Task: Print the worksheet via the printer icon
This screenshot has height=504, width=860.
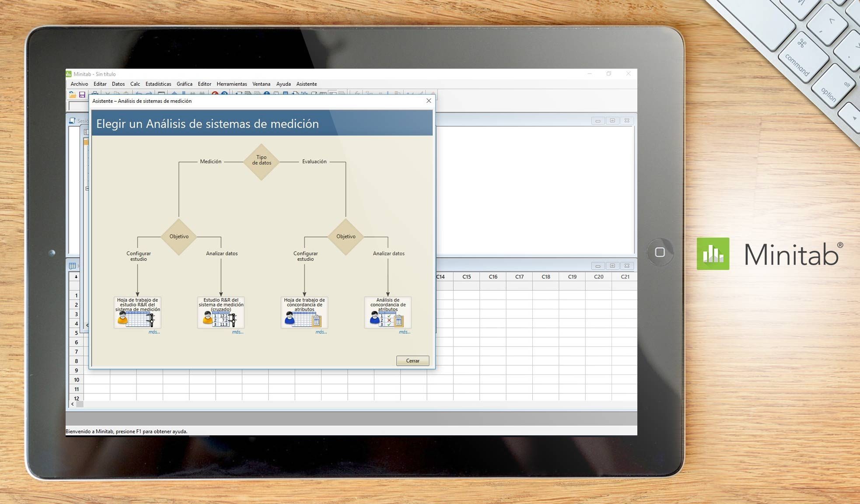Action: pyautogui.click(x=94, y=94)
